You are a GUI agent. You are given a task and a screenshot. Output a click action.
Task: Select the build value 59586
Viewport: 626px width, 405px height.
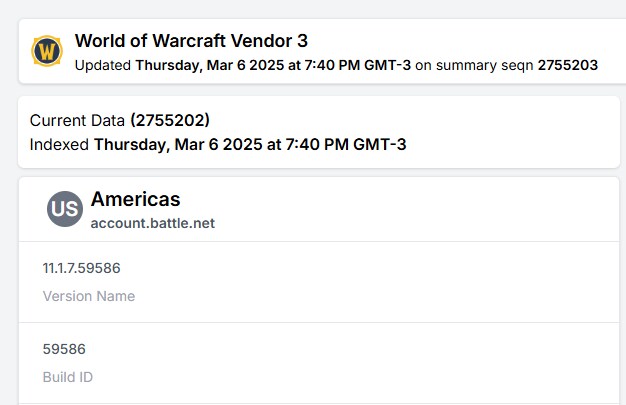pos(63,349)
